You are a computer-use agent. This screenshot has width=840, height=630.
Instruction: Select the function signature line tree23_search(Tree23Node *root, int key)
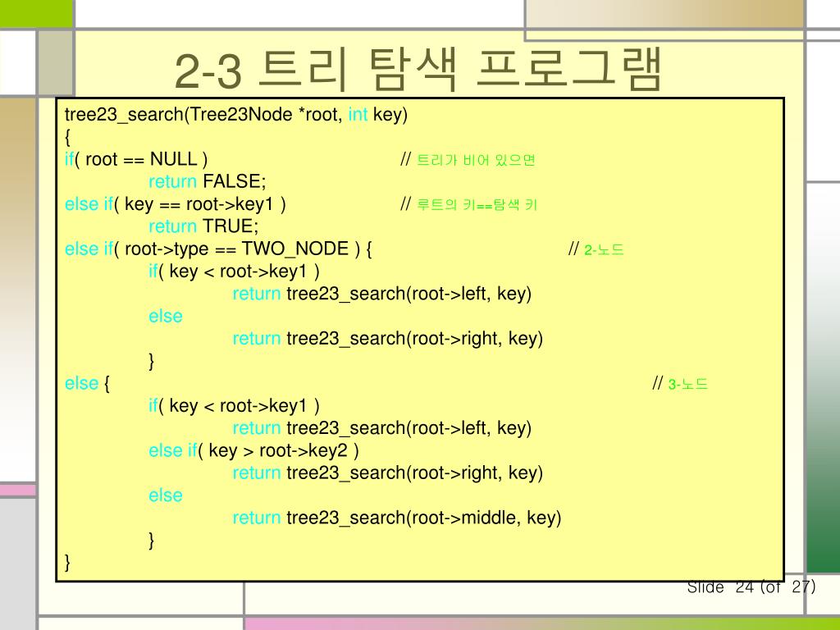tap(236, 115)
